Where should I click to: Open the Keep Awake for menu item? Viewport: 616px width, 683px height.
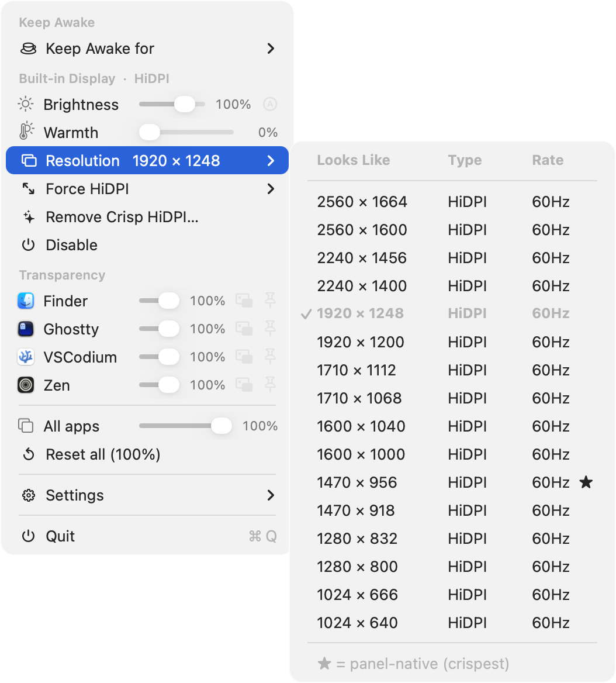pos(147,49)
